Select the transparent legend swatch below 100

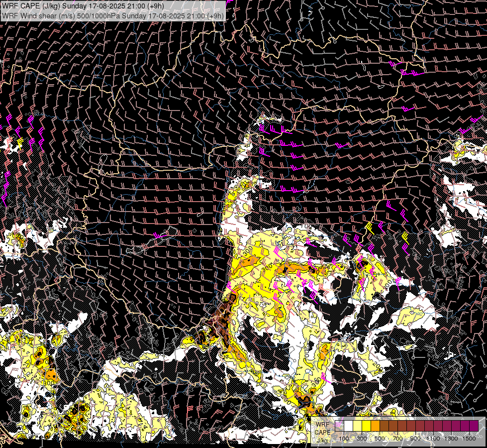click(x=339, y=426)
